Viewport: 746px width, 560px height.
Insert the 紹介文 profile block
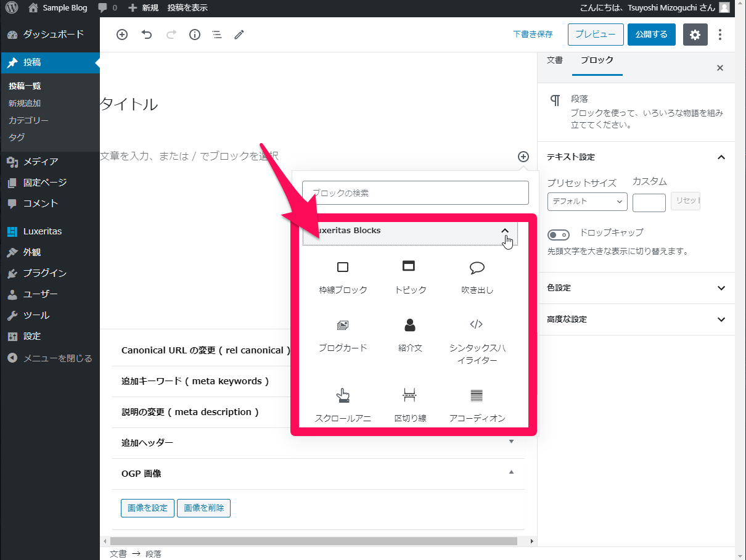[x=409, y=335]
